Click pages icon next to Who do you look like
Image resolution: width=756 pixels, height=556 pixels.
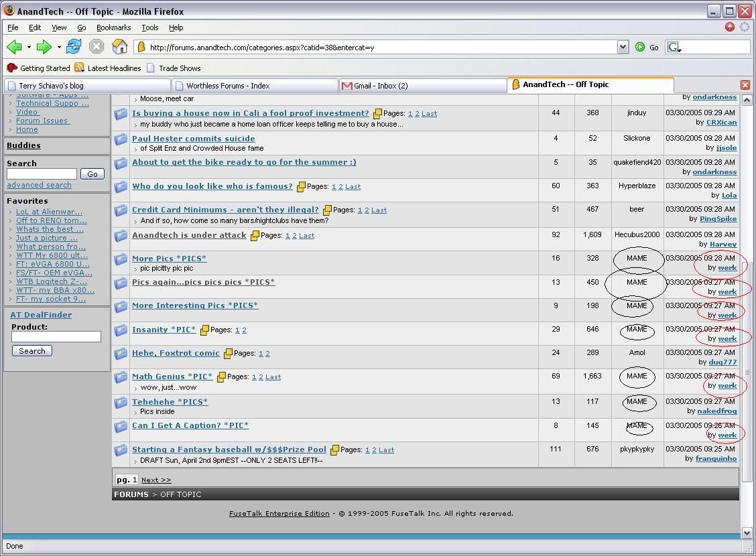click(x=301, y=186)
